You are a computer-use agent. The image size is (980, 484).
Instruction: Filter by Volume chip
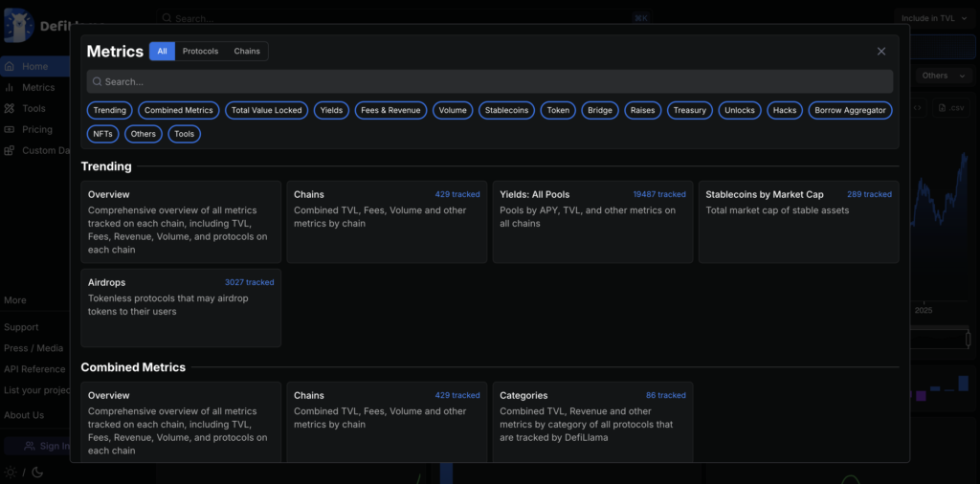pyautogui.click(x=453, y=111)
